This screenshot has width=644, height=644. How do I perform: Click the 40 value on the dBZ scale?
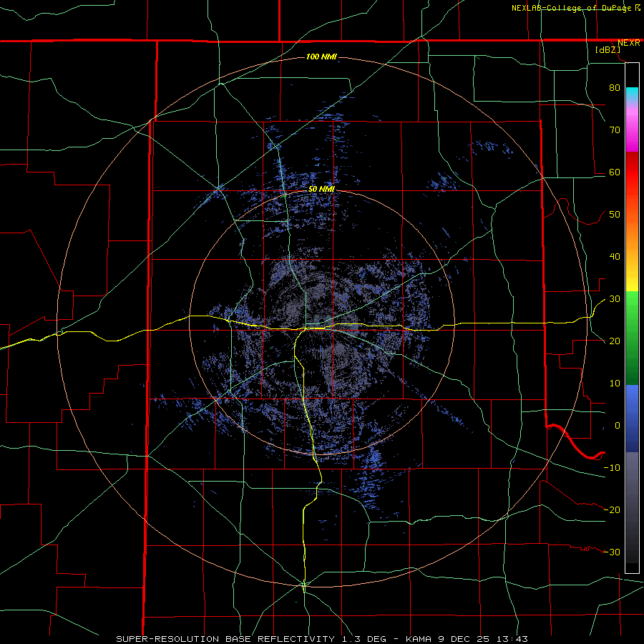[615, 256]
